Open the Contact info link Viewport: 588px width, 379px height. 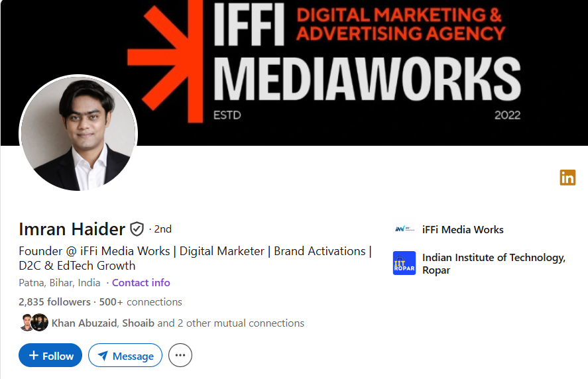click(x=141, y=283)
